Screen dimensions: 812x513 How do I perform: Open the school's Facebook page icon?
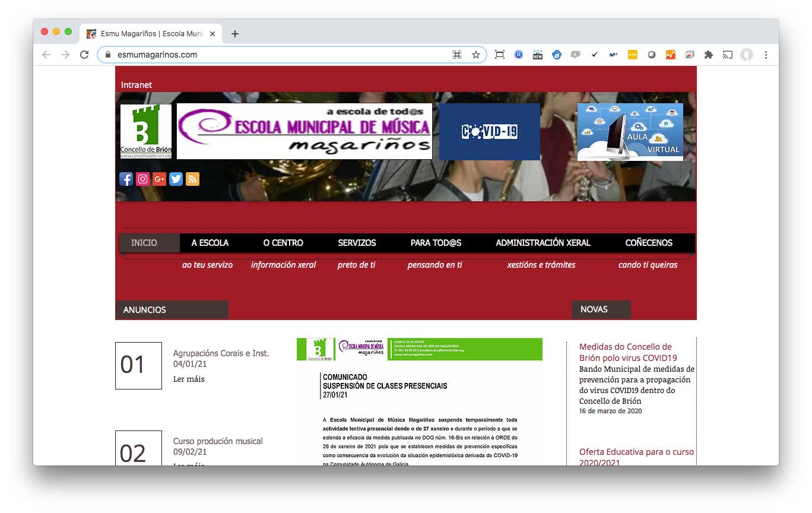[x=126, y=179]
